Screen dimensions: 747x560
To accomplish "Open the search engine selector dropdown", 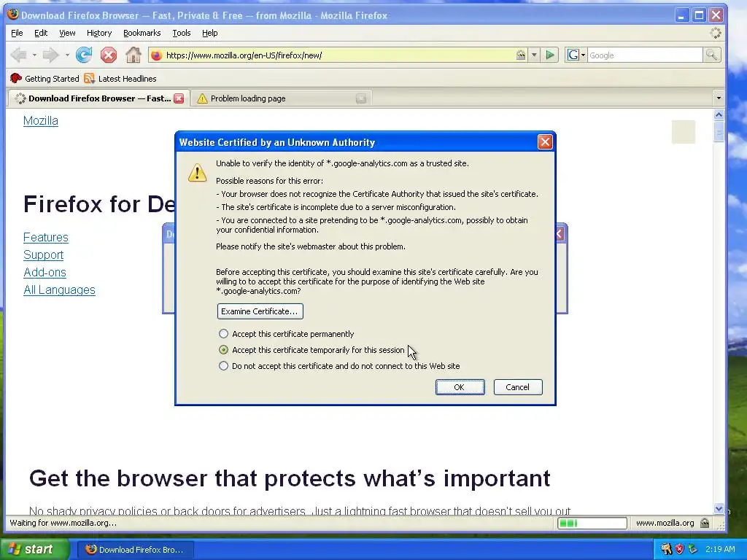I will click(576, 55).
